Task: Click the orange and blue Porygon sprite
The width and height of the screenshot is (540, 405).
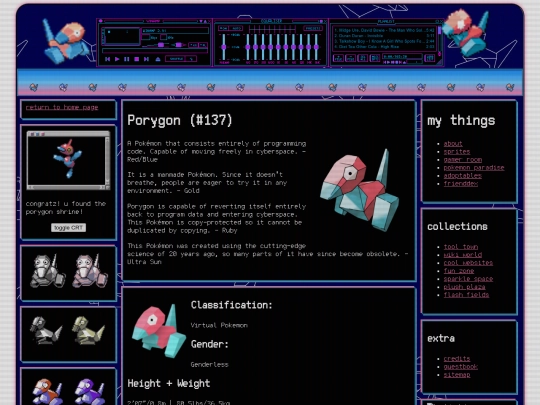Action: pos(47,392)
